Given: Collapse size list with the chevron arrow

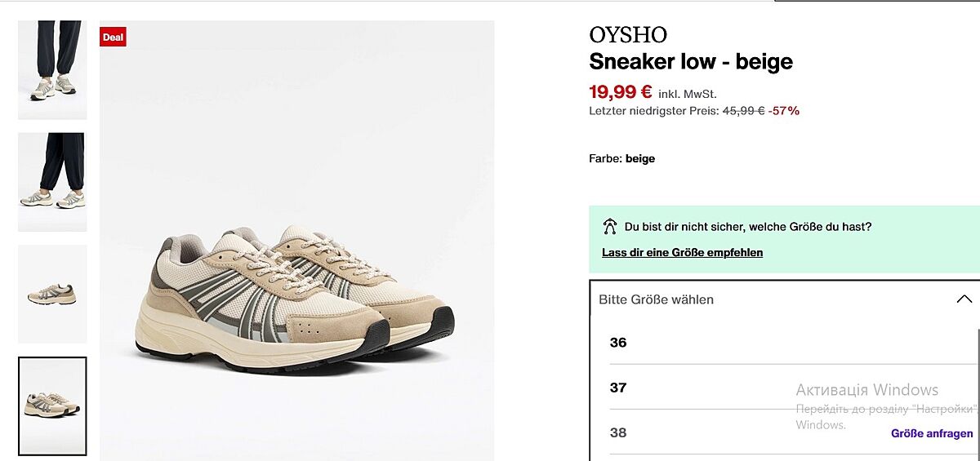Looking at the screenshot, I should 964,299.
